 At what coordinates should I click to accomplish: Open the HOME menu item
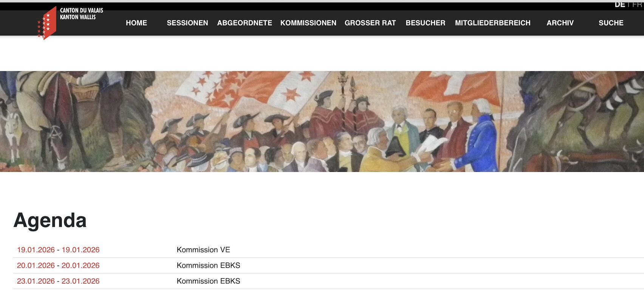[x=136, y=23]
